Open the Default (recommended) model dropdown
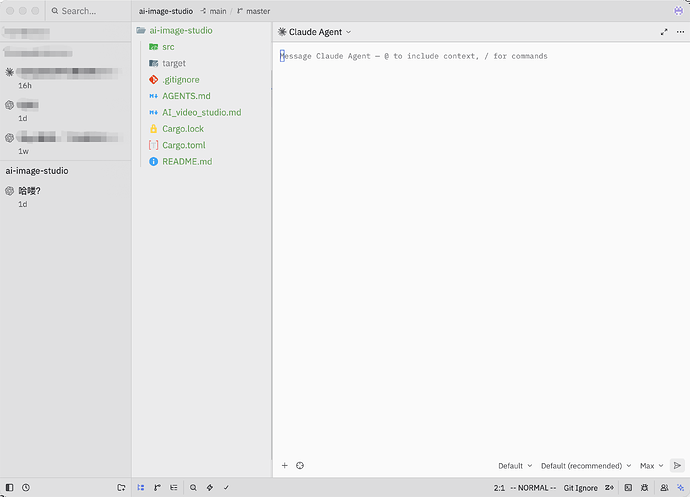Image resolution: width=690 pixels, height=497 pixels. pyautogui.click(x=586, y=466)
